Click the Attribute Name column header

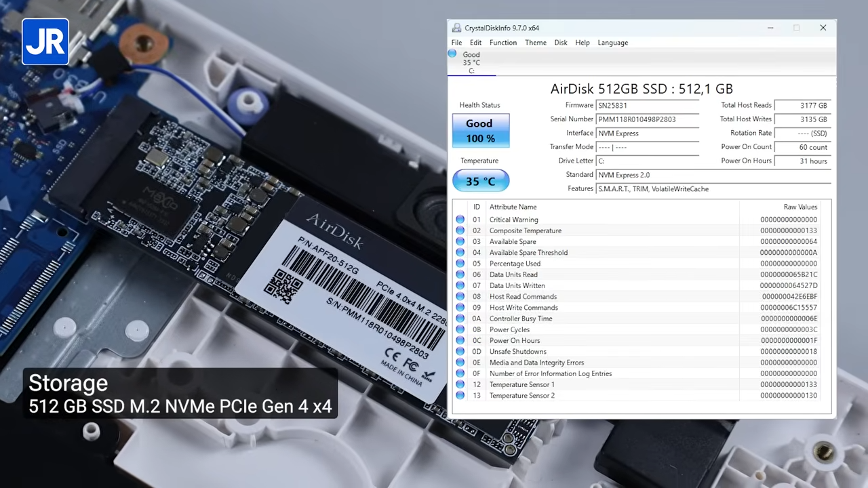click(x=513, y=207)
